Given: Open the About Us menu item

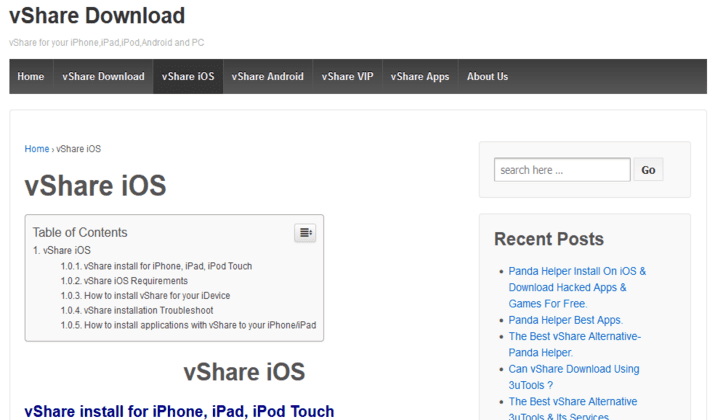Looking at the screenshot, I should point(487,77).
